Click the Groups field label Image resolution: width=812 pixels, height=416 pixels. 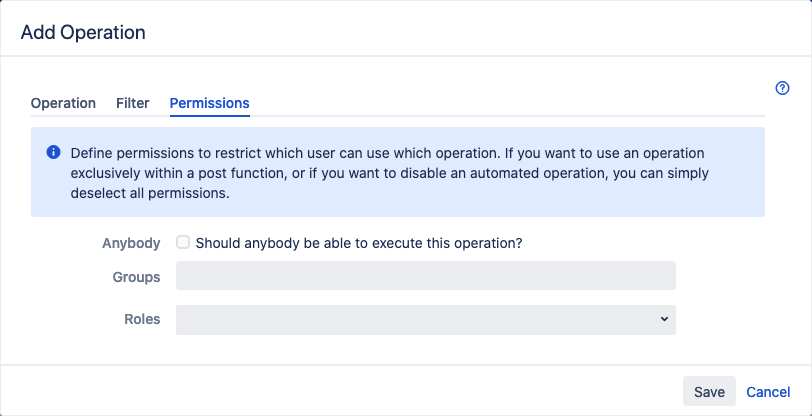point(138,277)
